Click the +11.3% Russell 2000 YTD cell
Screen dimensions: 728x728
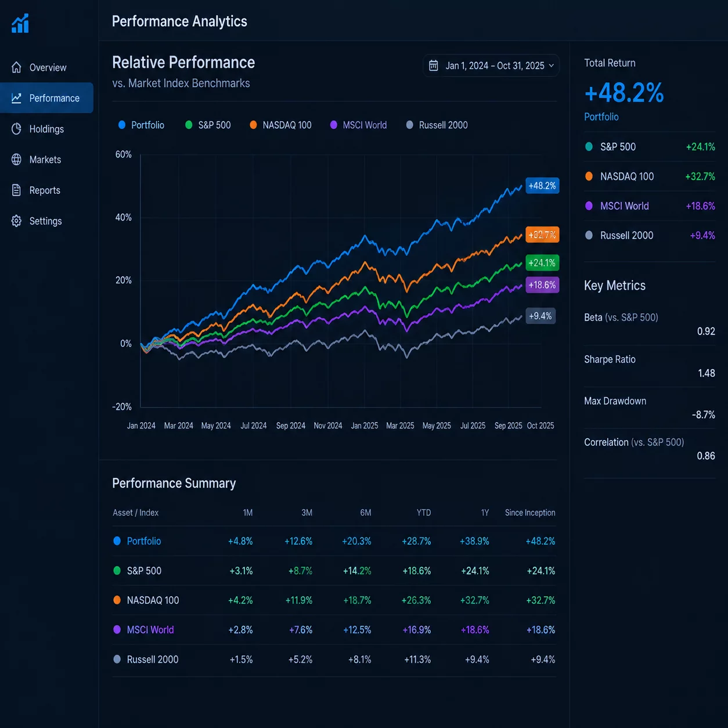[x=417, y=659]
